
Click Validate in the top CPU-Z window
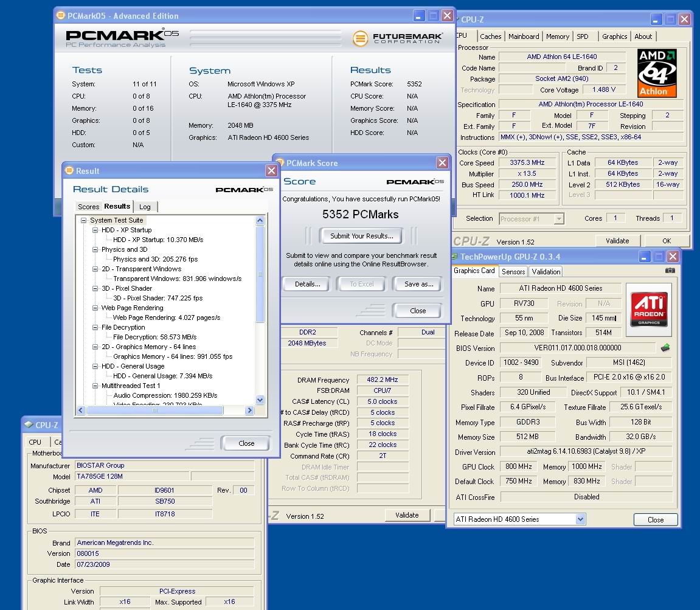tap(617, 241)
